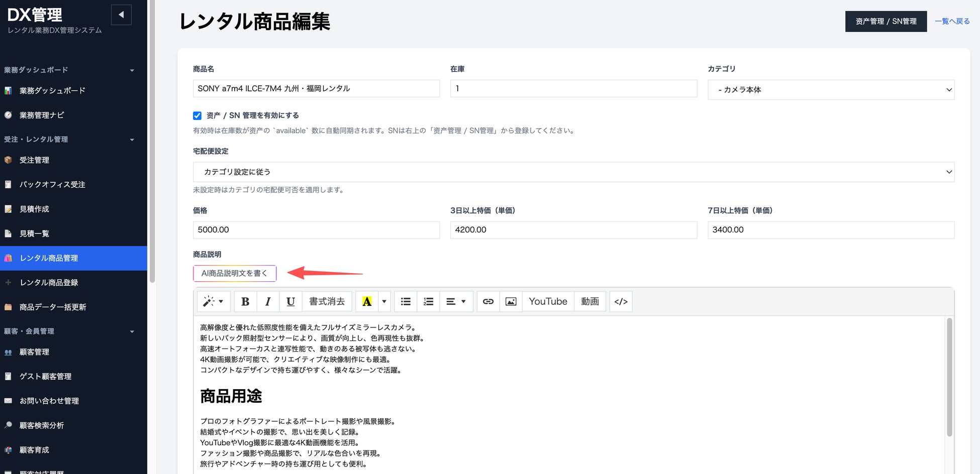Collapse the sidebar with the arrow button
Screen dimensions: 980x474
coord(121,15)
